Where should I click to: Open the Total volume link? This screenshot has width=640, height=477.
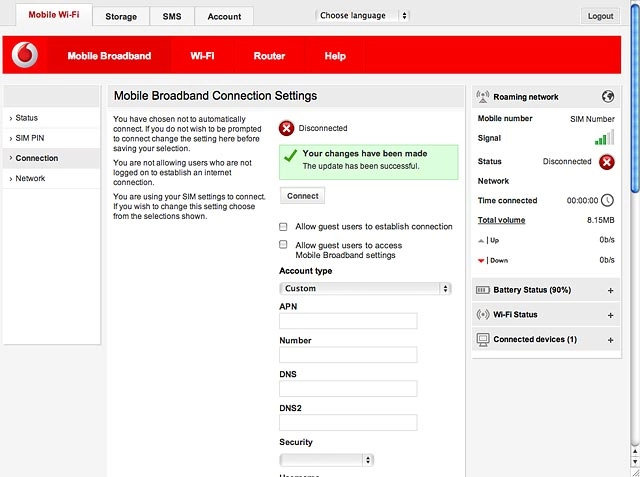501,220
